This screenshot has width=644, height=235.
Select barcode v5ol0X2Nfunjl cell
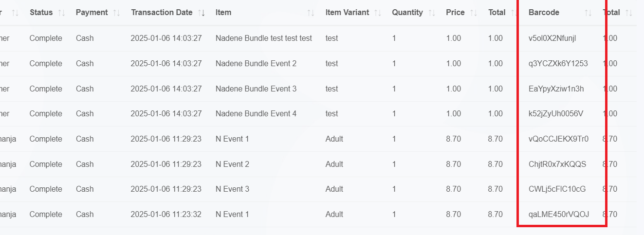[552, 38]
